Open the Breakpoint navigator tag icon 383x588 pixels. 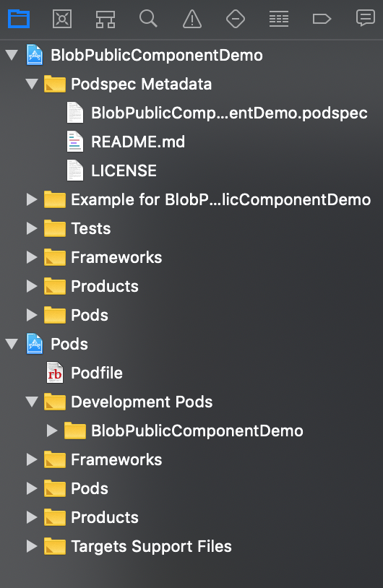pos(322,19)
